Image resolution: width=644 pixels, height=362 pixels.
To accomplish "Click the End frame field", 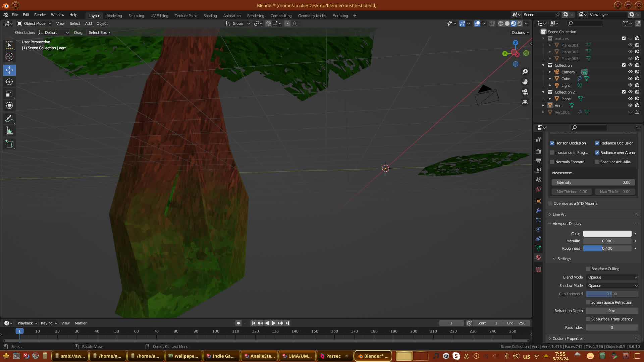I will (517, 323).
